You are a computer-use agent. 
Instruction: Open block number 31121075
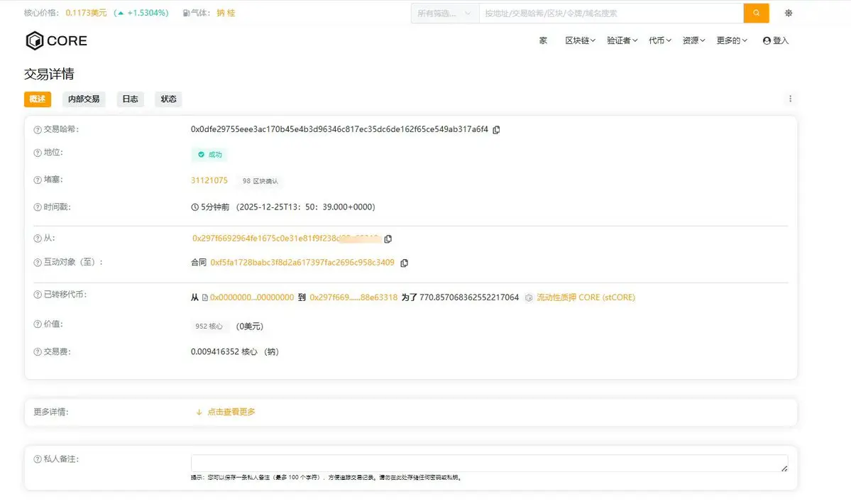(x=209, y=180)
